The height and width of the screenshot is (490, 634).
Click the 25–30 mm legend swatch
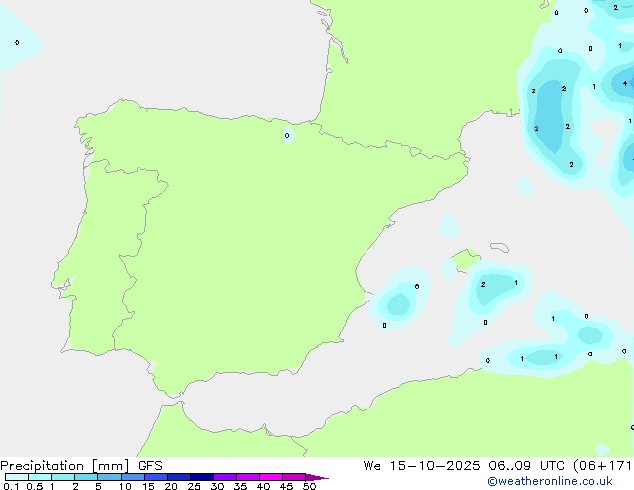[202, 477]
